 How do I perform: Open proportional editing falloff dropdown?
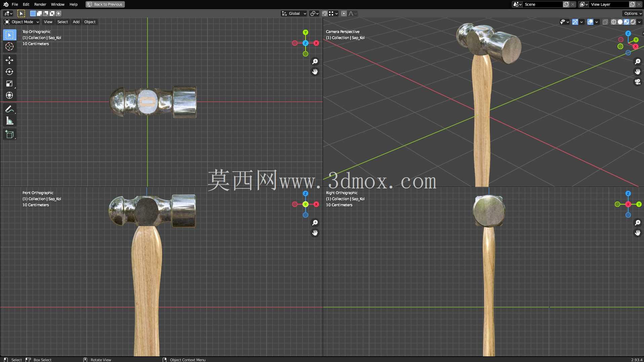353,13
